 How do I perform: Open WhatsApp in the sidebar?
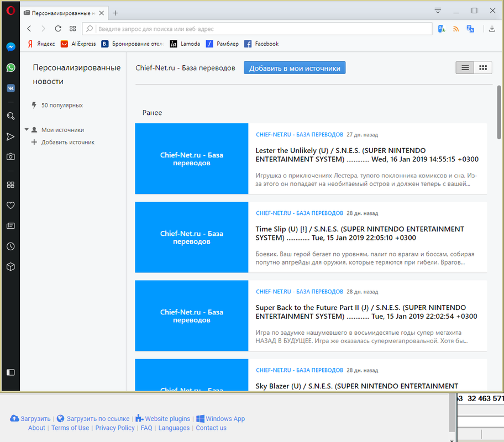[x=11, y=67]
